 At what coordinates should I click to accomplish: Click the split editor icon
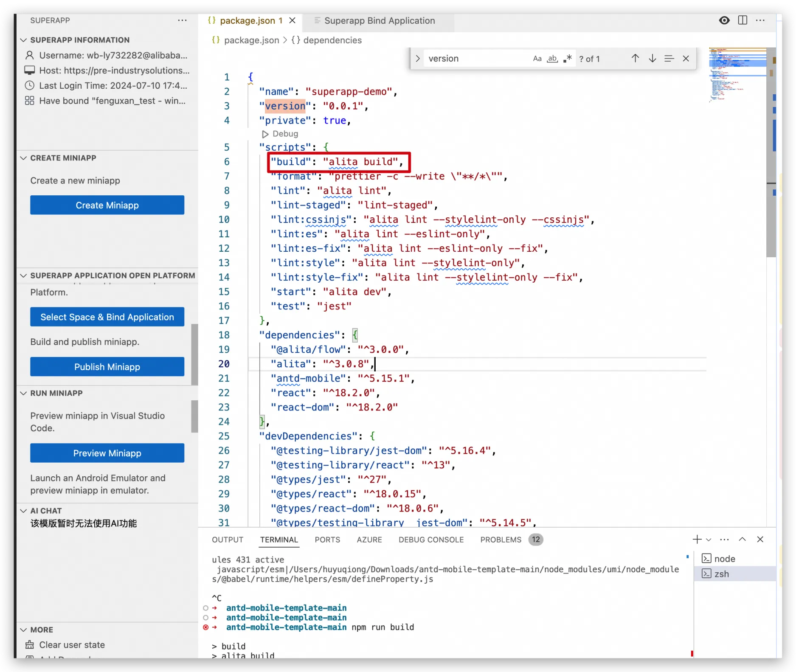point(743,20)
